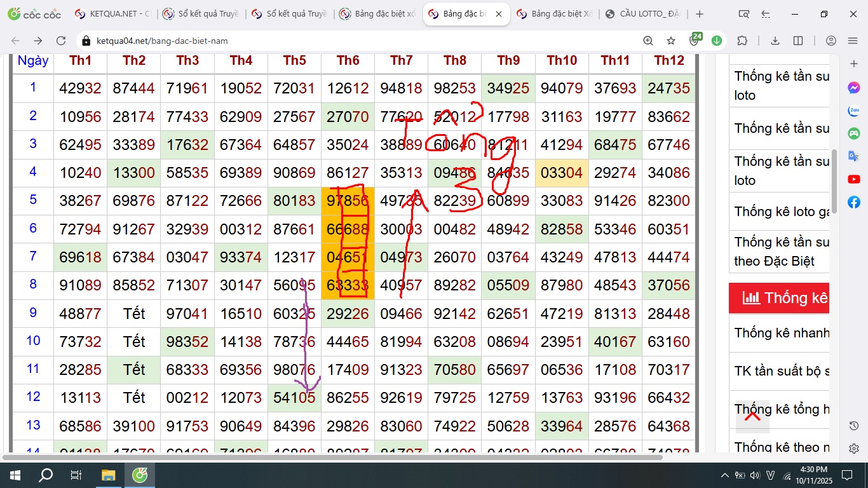Open the browser hamburger main menu

[x=853, y=41]
